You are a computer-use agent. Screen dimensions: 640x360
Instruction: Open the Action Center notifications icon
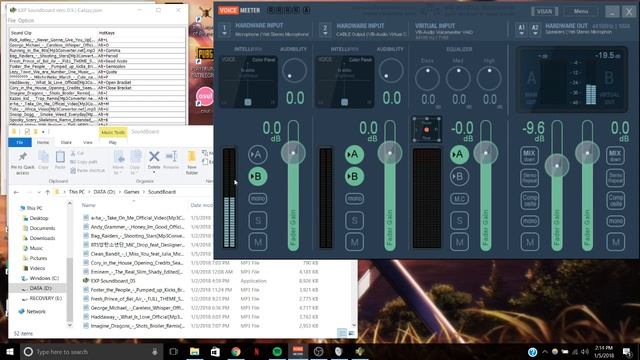pos(628,351)
